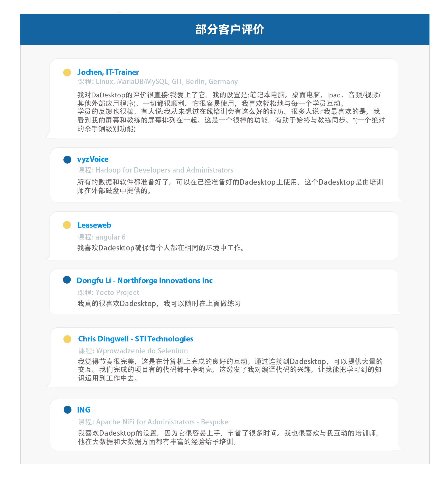Screen dimensions: 448x478
Task: Click course line Linux, MariaDB/MySQL, GIT, Berlin
Action: 158,82
